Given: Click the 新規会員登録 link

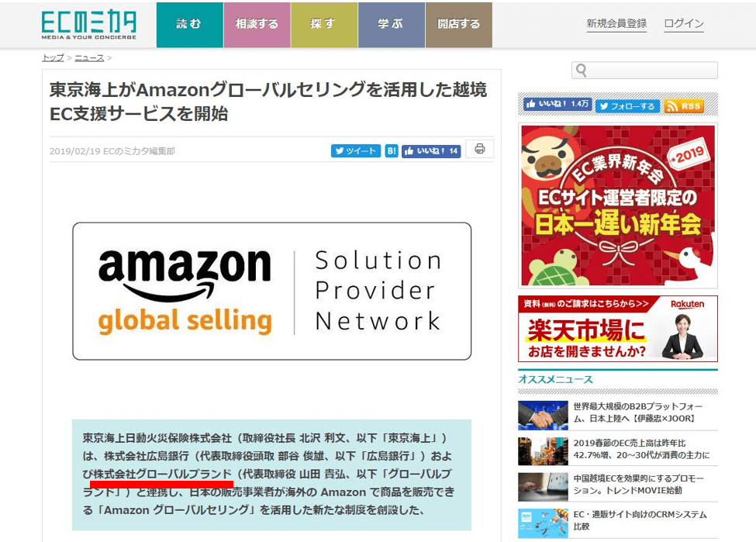Looking at the screenshot, I should [x=616, y=23].
